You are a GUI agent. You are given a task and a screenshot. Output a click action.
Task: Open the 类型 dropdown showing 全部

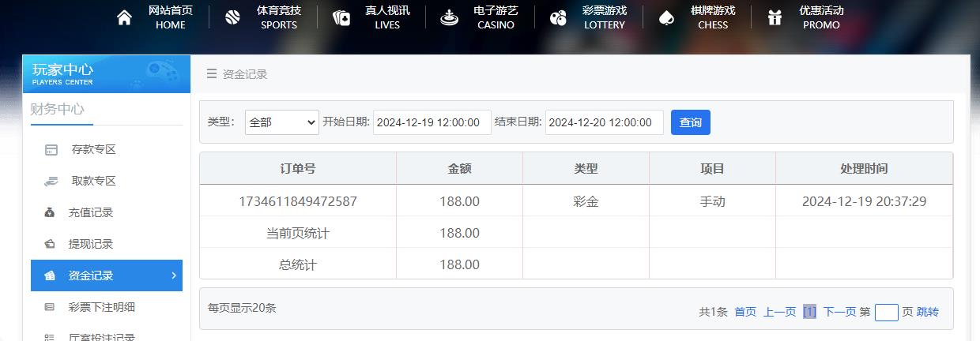pyautogui.click(x=281, y=122)
